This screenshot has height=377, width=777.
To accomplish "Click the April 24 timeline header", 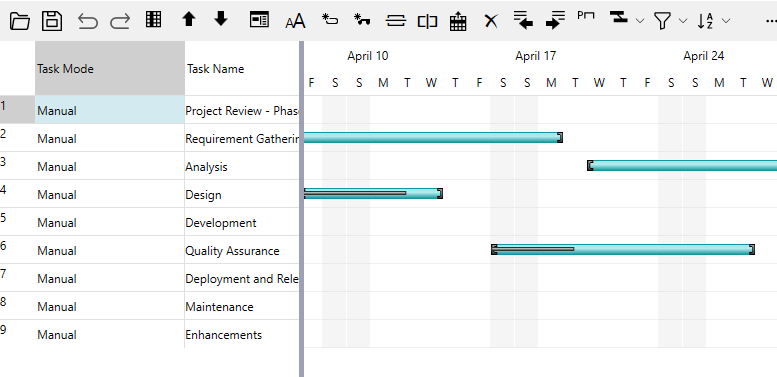I will coord(704,56).
